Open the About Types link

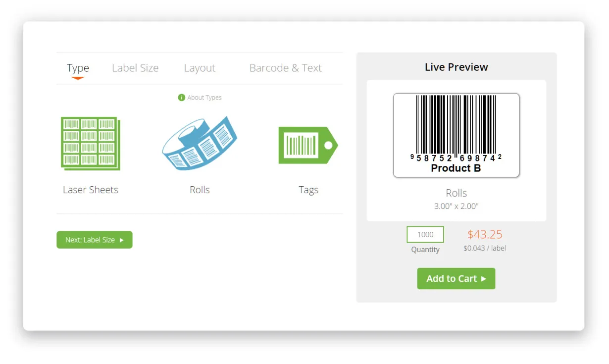[204, 98]
